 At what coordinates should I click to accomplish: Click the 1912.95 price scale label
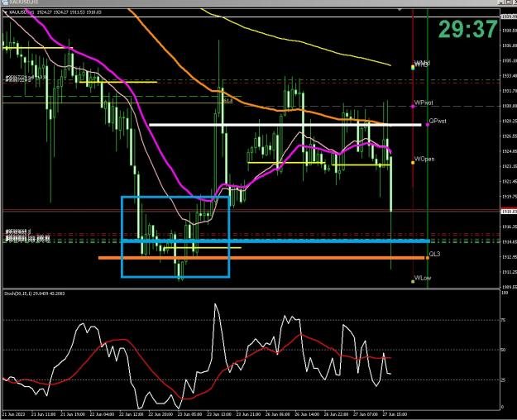point(509,257)
